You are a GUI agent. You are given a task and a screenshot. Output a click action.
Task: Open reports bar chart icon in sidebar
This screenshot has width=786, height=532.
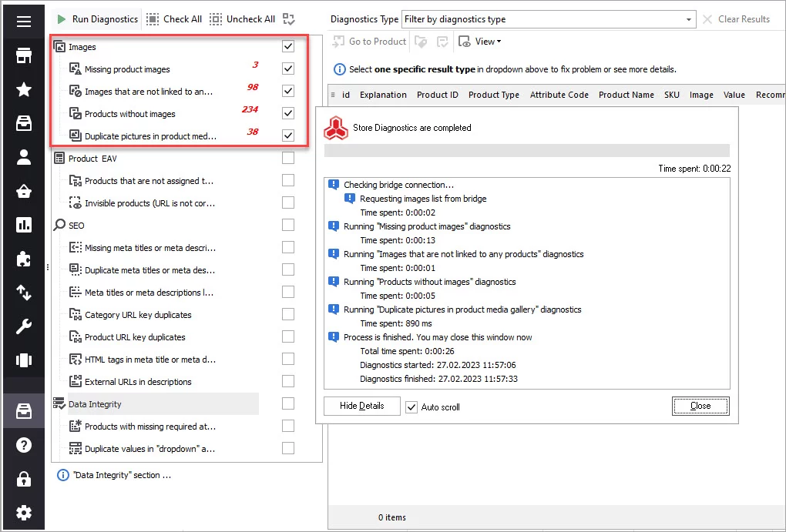(x=24, y=225)
